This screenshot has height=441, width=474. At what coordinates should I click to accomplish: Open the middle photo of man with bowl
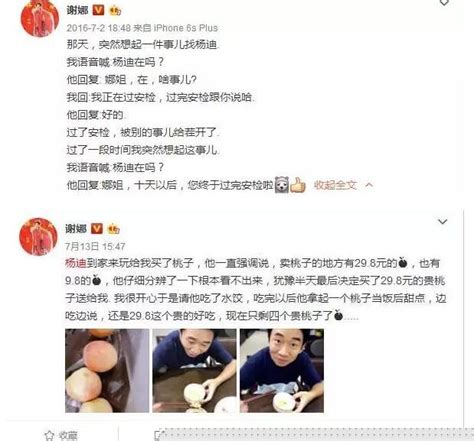(x=194, y=371)
